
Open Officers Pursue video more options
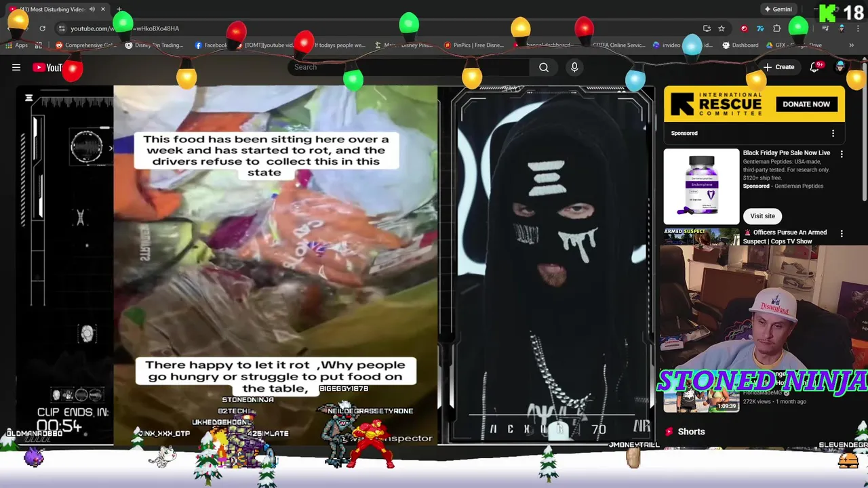pos(842,234)
